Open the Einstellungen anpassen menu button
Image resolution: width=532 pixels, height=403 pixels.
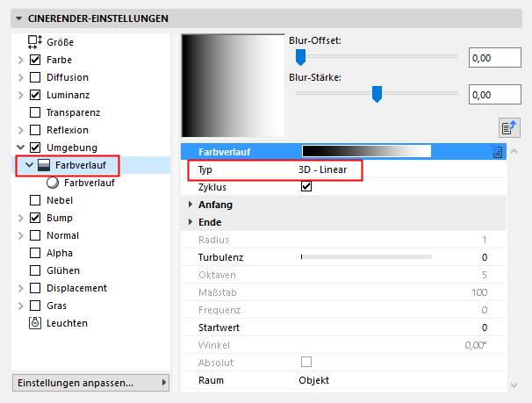click(x=88, y=383)
